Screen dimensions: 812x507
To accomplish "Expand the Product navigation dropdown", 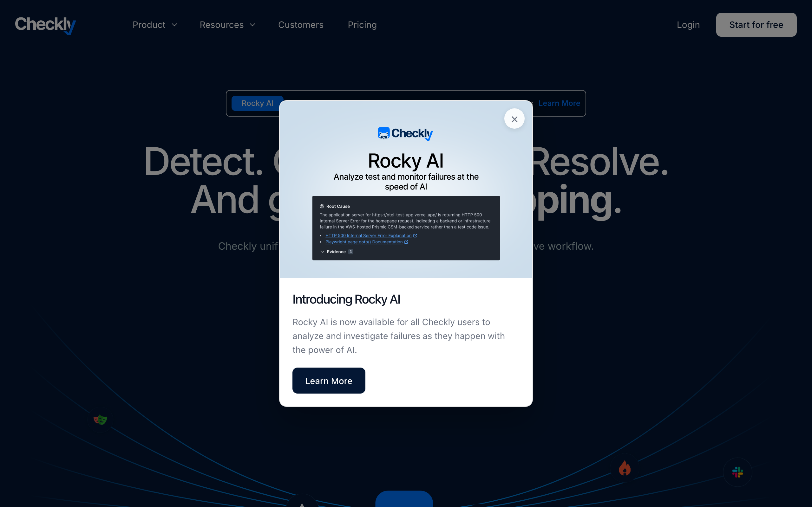I will pyautogui.click(x=155, y=25).
